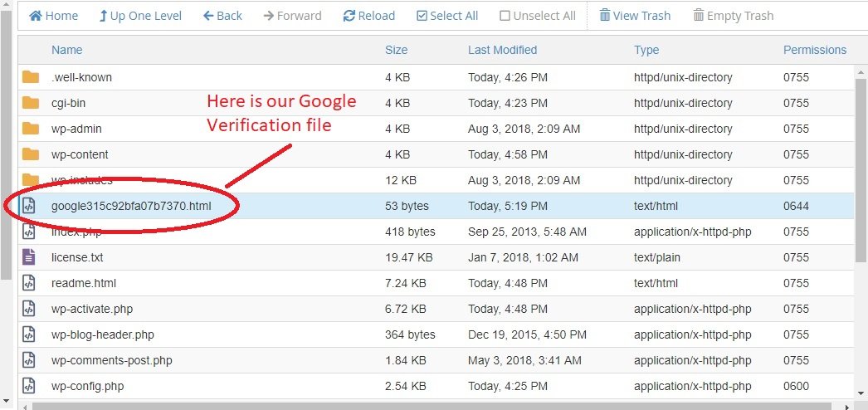Select the wp-comments-post.php file name
868x410 pixels.
click(112, 361)
